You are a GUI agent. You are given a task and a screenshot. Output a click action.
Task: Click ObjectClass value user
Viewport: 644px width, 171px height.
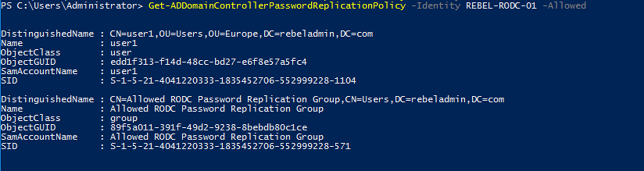pyautogui.click(x=121, y=53)
